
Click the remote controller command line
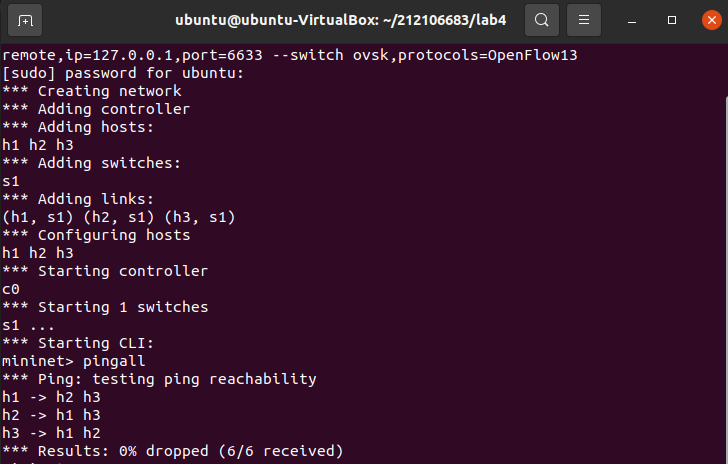click(x=290, y=55)
